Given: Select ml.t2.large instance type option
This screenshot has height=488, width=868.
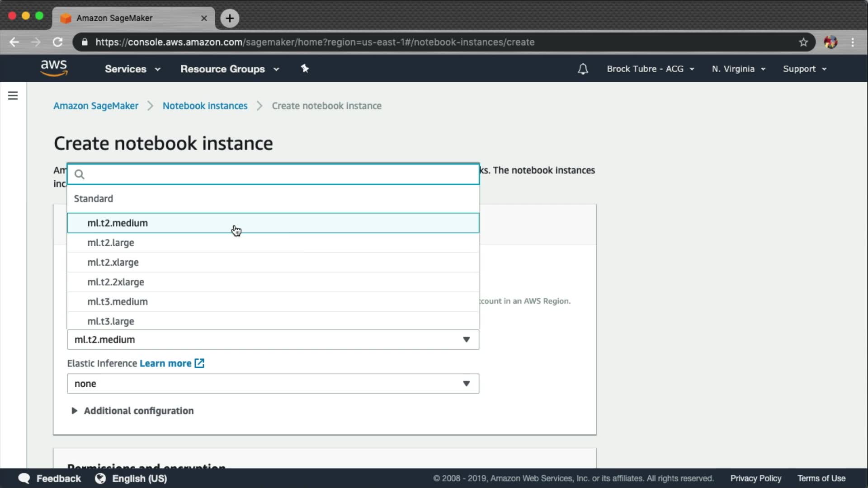Looking at the screenshot, I should pos(111,243).
